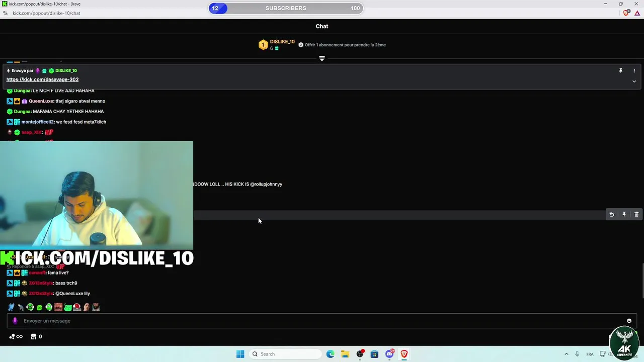644x362 pixels.
Task: Click montejofficeil2 username in chat
Action: [x=37, y=122]
